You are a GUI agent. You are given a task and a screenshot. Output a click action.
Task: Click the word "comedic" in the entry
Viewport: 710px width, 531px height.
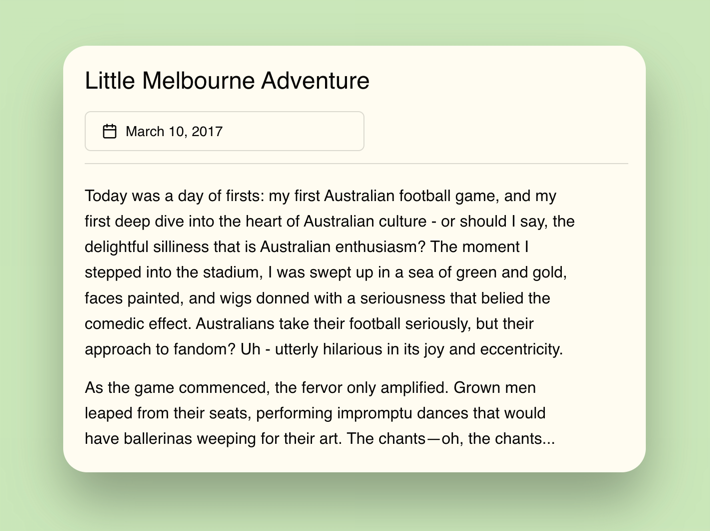point(114,324)
